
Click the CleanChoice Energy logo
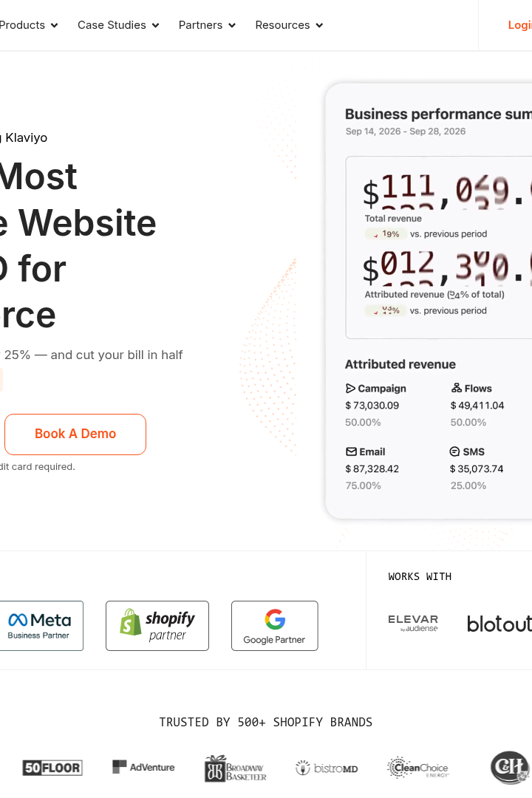click(418, 768)
